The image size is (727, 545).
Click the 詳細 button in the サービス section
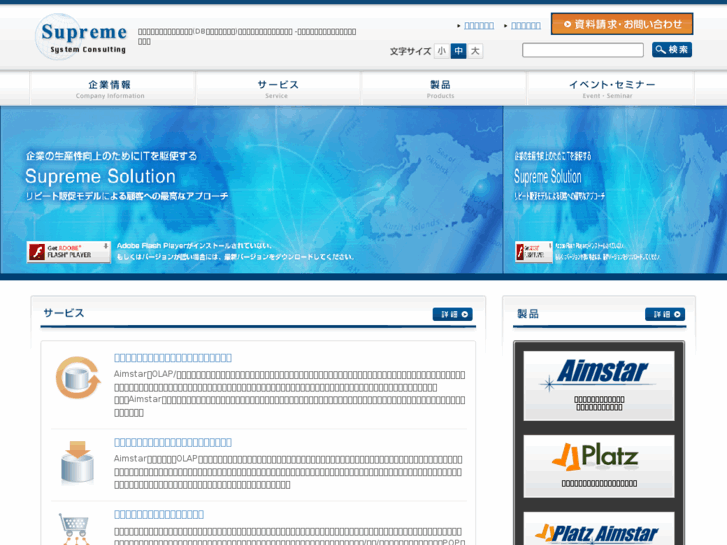(453, 314)
